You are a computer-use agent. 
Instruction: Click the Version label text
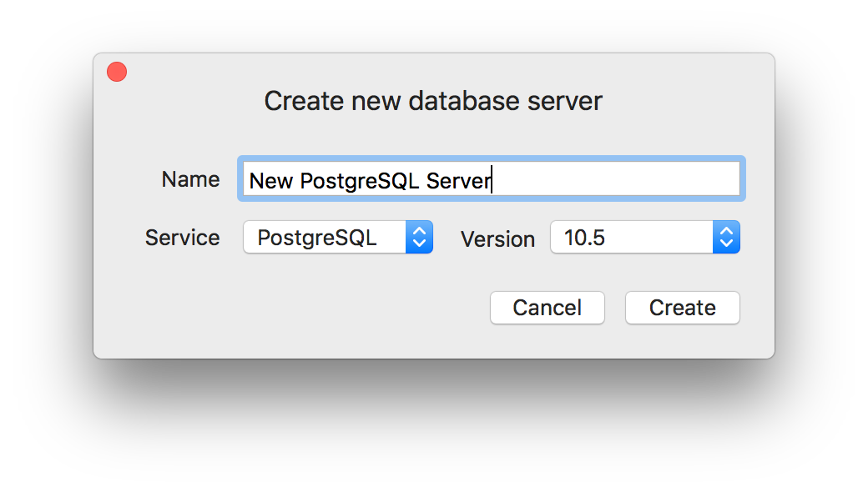click(x=497, y=239)
